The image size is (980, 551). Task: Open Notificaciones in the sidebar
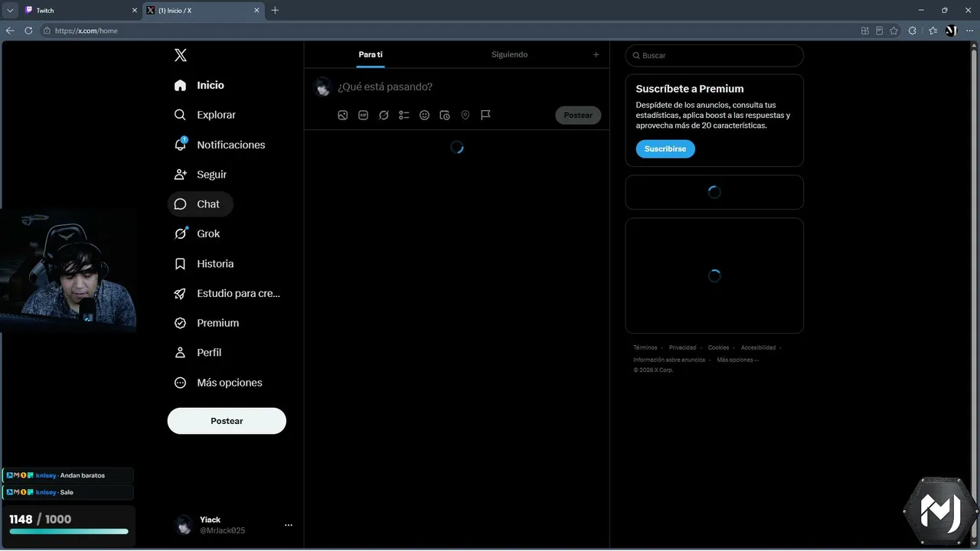pos(220,145)
